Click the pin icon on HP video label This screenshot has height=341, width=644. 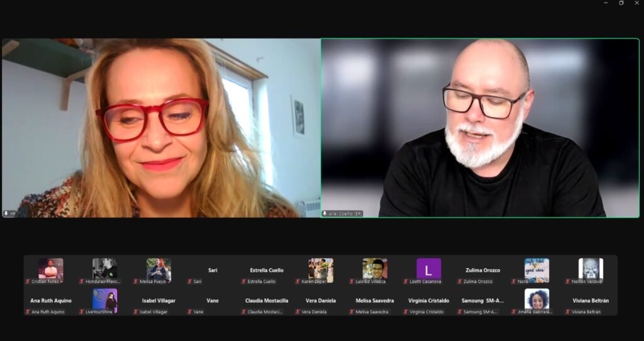pos(6,214)
